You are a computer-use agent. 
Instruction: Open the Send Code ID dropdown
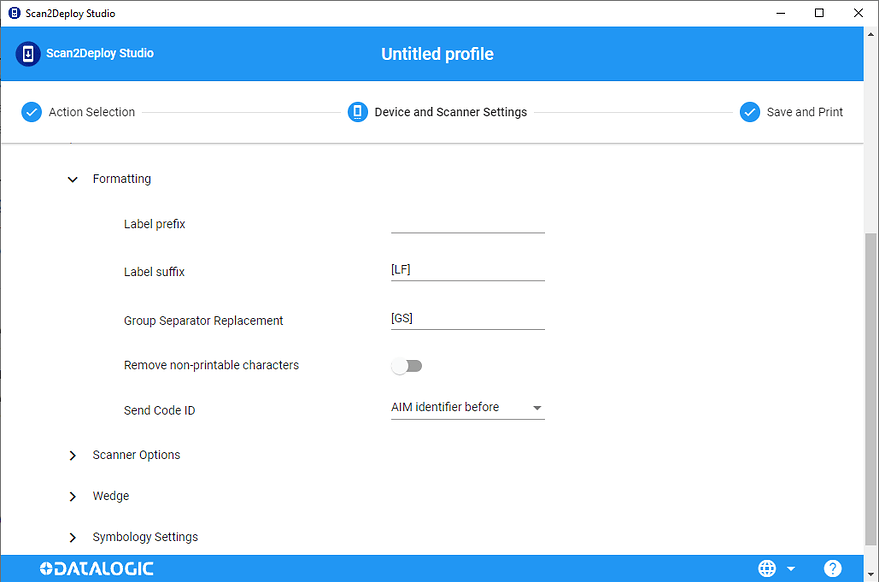pyautogui.click(x=537, y=407)
